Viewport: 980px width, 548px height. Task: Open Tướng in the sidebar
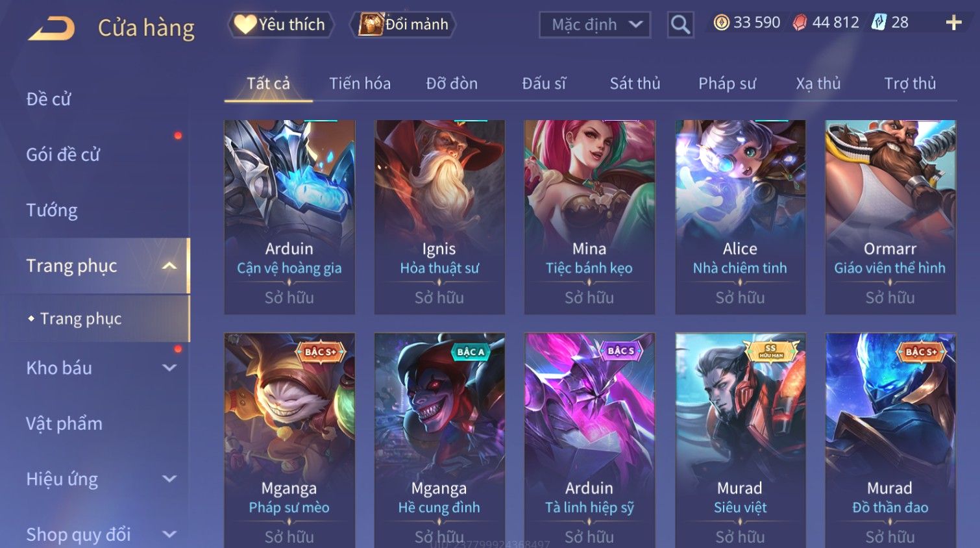(x=52, y=210)
